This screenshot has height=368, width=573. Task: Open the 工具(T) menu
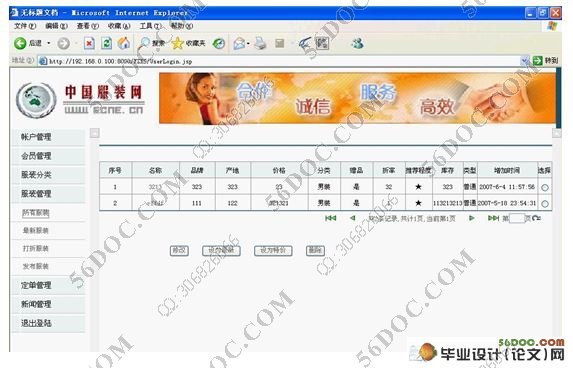(151, 26)
